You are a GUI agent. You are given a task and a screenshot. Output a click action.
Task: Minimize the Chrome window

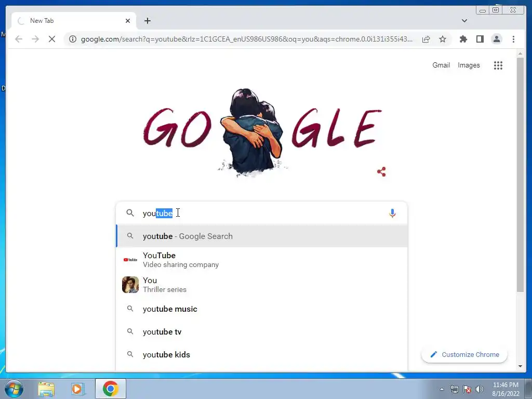(483, 10)
